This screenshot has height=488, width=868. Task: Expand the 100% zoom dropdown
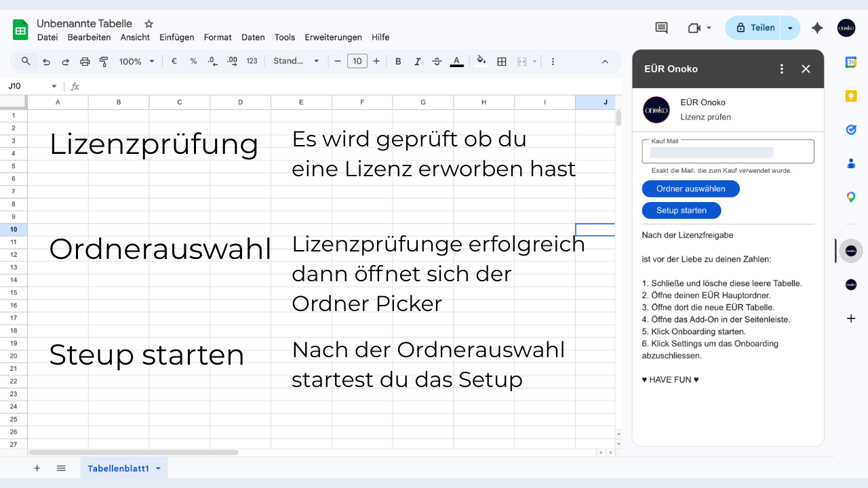[137, 61]
